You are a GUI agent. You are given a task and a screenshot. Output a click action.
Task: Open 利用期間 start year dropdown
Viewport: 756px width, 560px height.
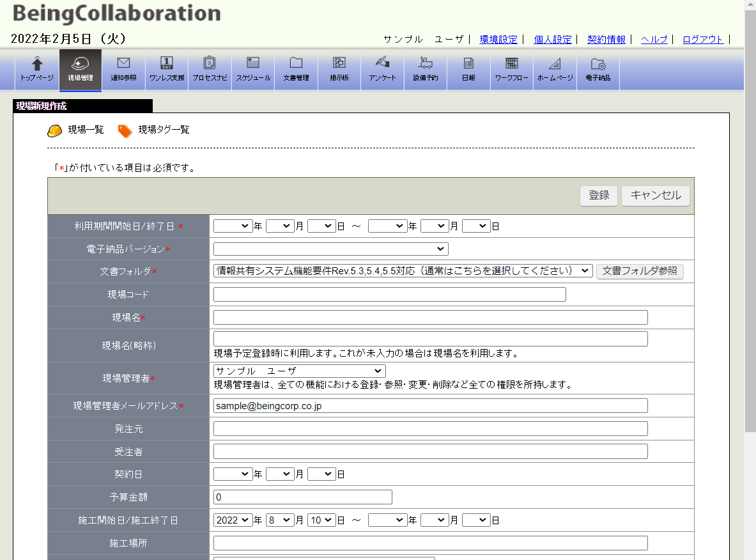pyautogui.click(x=233, y=226)
